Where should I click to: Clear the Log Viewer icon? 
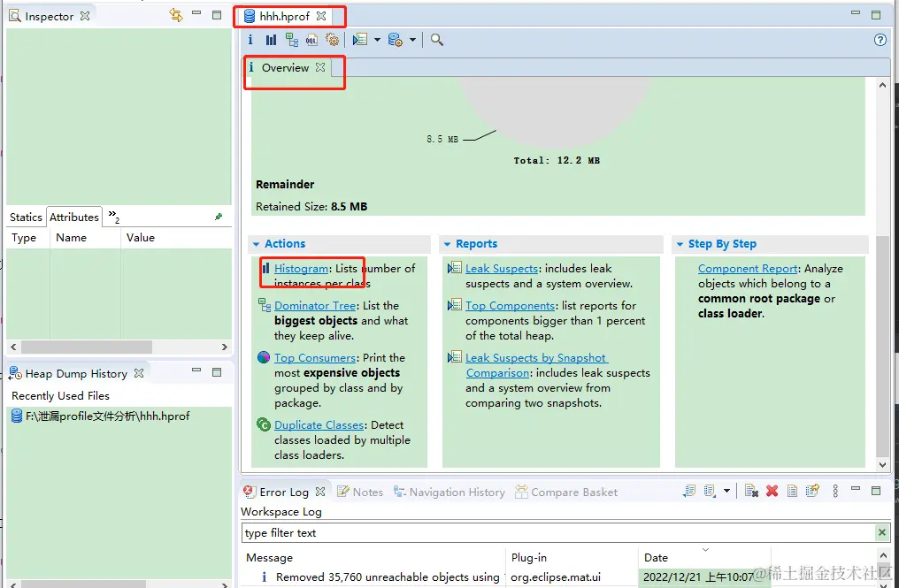751,491
